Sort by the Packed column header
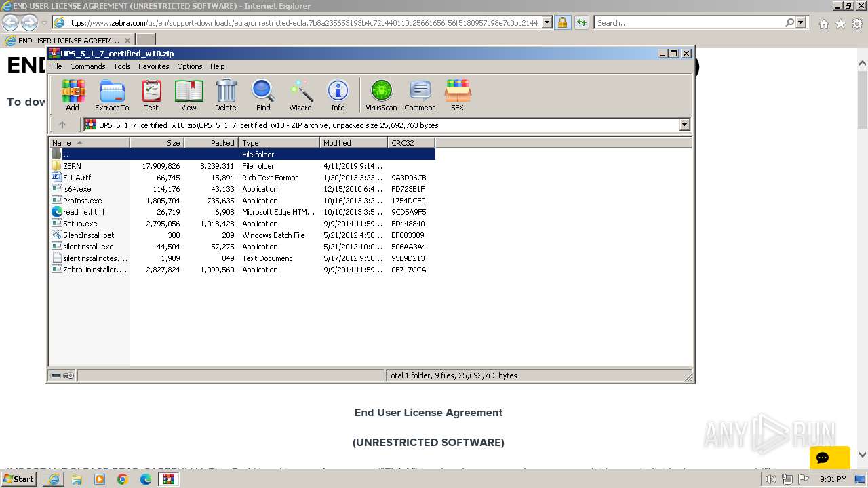The width and height of the screenshot is (868, 488). click(212, 143)
